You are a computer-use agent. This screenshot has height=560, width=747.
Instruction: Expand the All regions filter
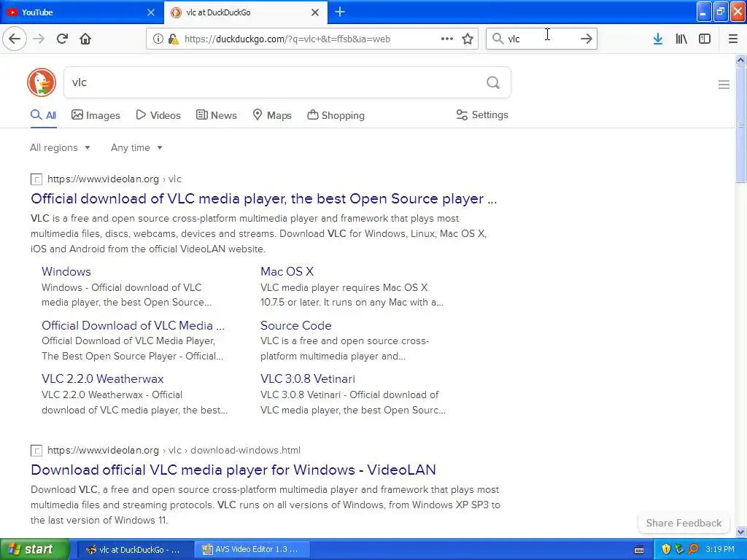pyautogui.click(x=60, y=147)
